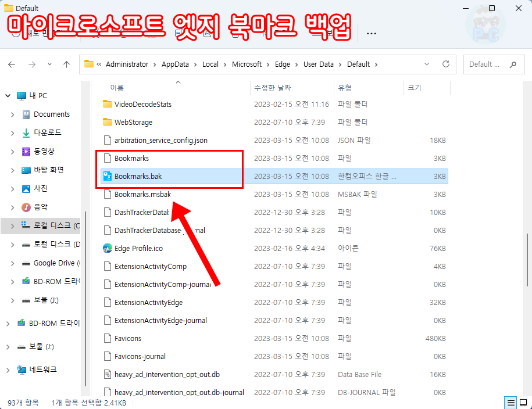Image resolution: width=532 pixels, height=409 pixels.
Task: Select 로컬 디스크 (D drive in tree
Action: coord(56,244)
